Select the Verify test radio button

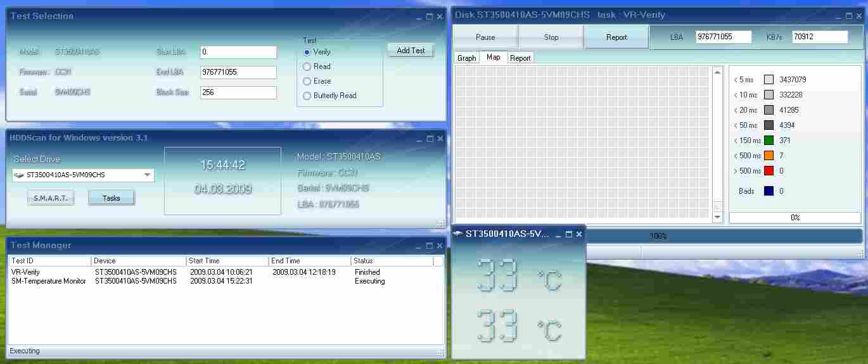tap(307, 52)
